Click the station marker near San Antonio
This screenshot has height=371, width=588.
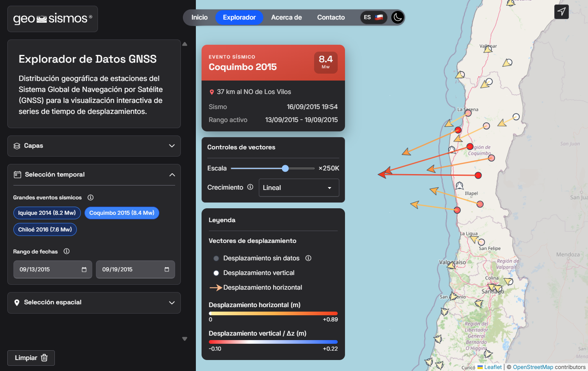click(x=453, y=296)
